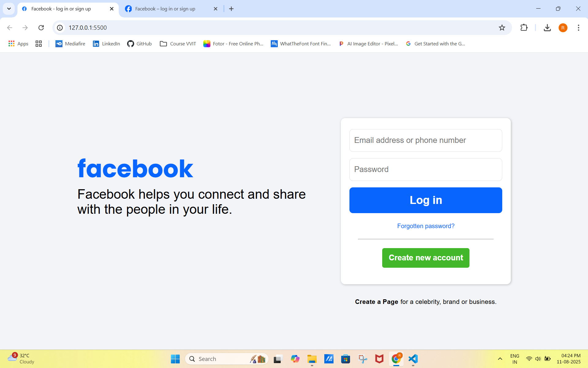This screenshot has height=368, width=588.
Task: Click the Create a Page link
Action: [x=377, y=302]
